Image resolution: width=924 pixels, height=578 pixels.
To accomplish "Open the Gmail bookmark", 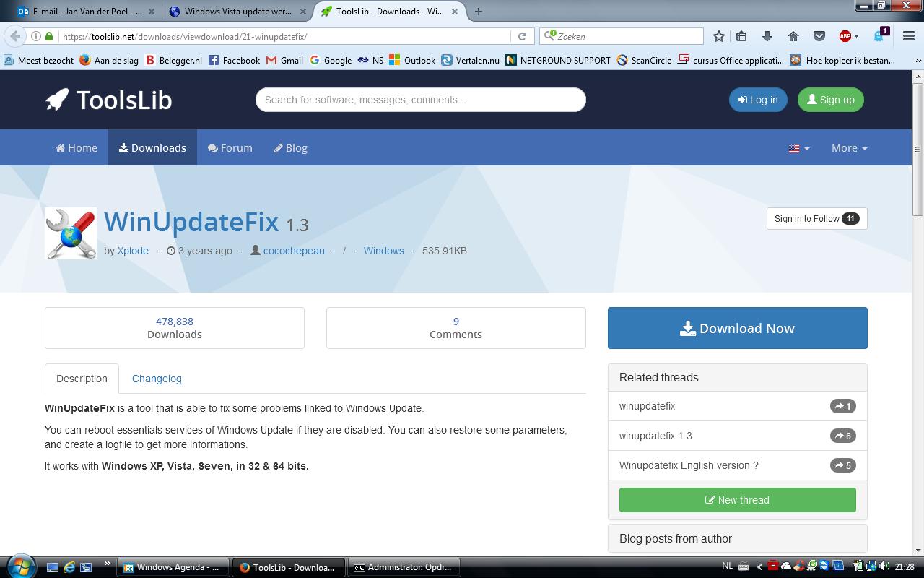I will point(284,60).
